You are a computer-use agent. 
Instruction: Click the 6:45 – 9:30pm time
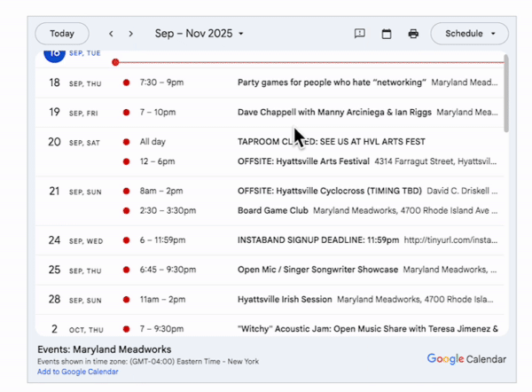tap(168, 270)
